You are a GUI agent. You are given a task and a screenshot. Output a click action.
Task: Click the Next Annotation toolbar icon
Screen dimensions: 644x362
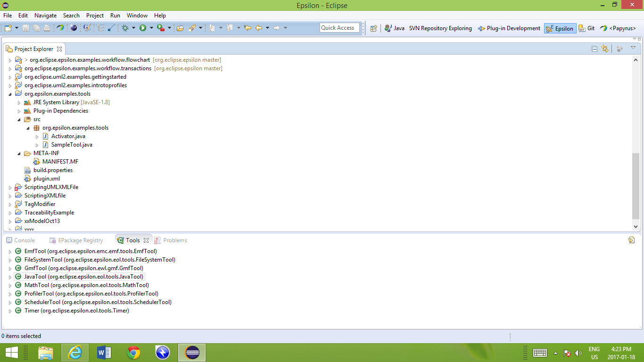[212, 28]
